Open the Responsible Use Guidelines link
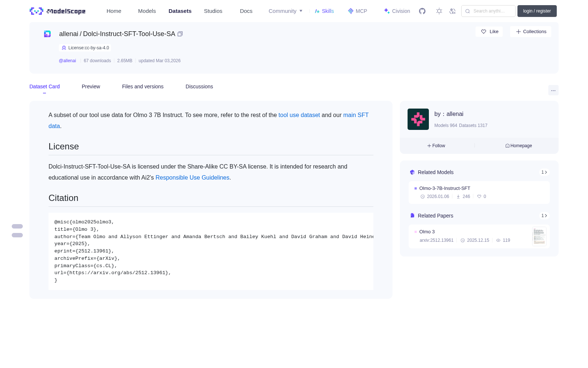The height and width of the screenshot is (368, 588). 192,177
